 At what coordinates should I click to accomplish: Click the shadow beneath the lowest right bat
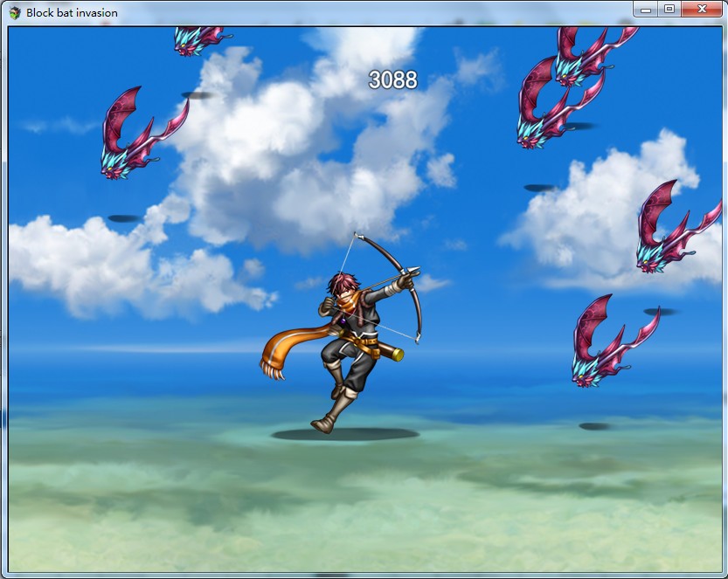(595, 426)
